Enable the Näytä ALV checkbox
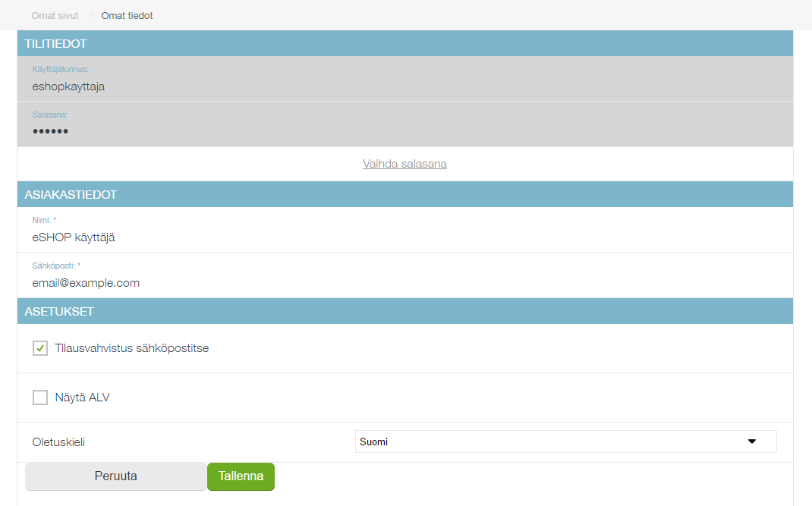The image size is (812, 506). (x=40, y=398)
